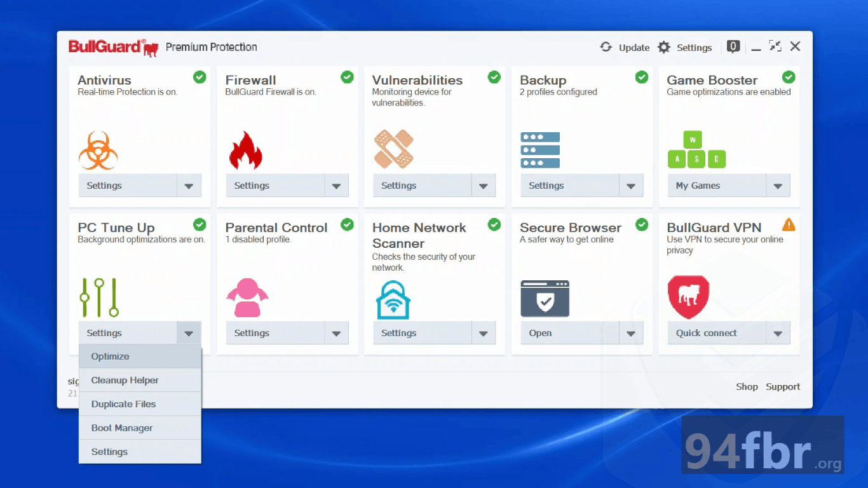The image size is (868, 488).
Task: Click the Secure Browser green check icon
Action: click(642, 224)
